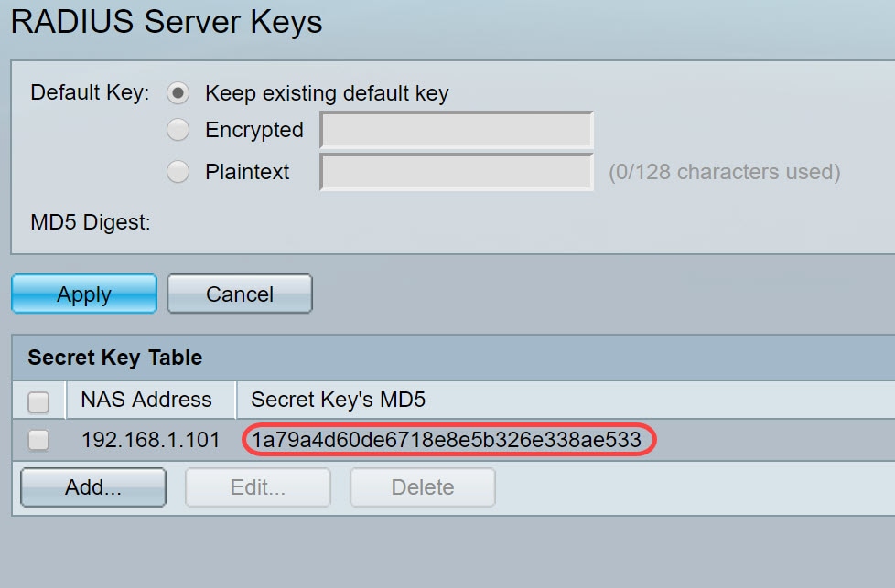Click the Secret Key Table title bar
This screenshot has width=895, height=588.
115,358
